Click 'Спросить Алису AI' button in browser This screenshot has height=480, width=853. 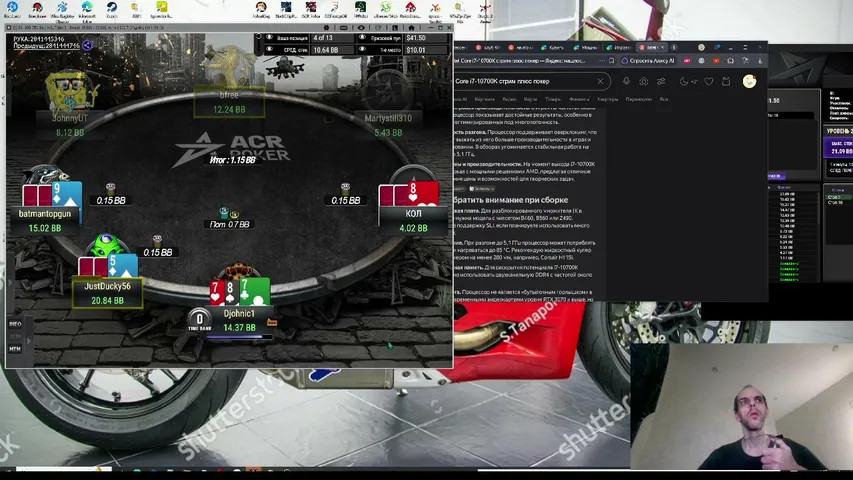pos(648,61)
